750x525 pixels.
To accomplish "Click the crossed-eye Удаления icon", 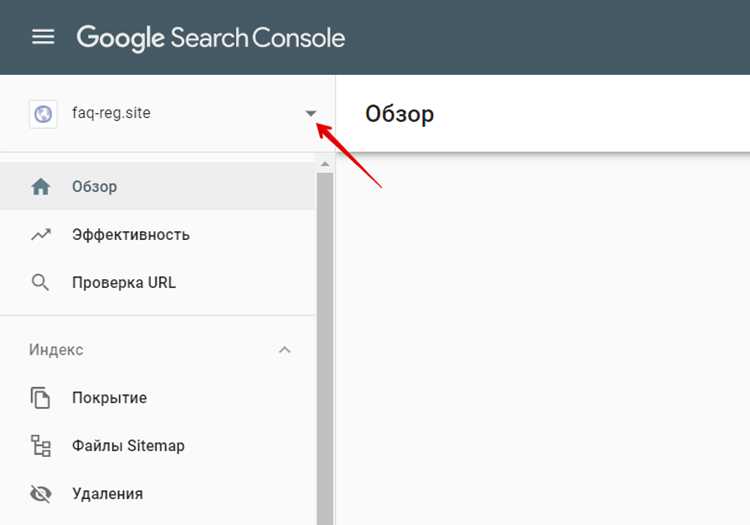I will coord(41,494).
